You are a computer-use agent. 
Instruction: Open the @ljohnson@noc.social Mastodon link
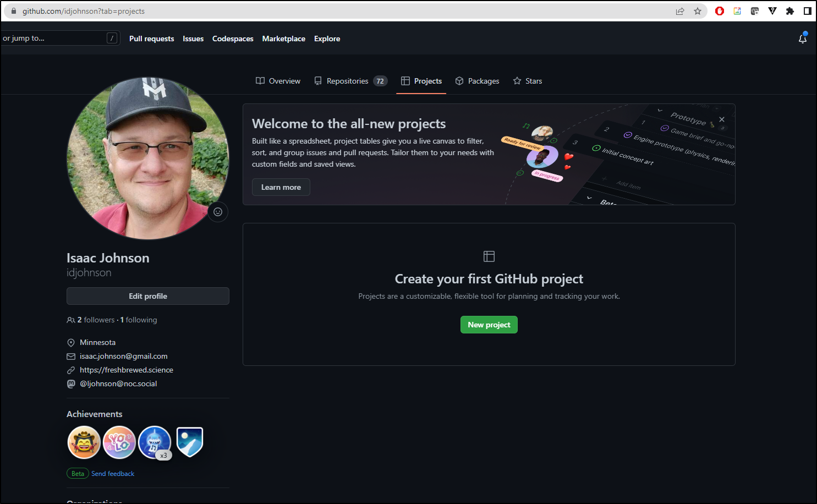tap(118, 384)
